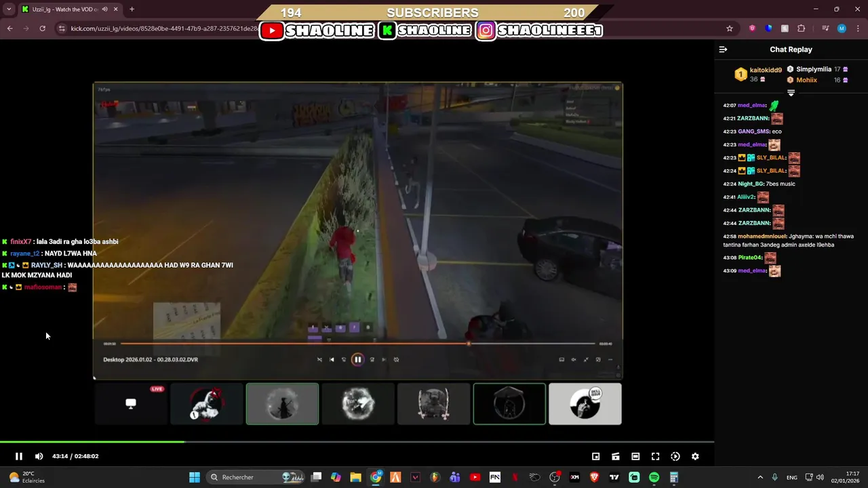This screenshot has height=488, width=868.
Task: Collapse the Chat Replay panel
Action: (x=723, y=49)
